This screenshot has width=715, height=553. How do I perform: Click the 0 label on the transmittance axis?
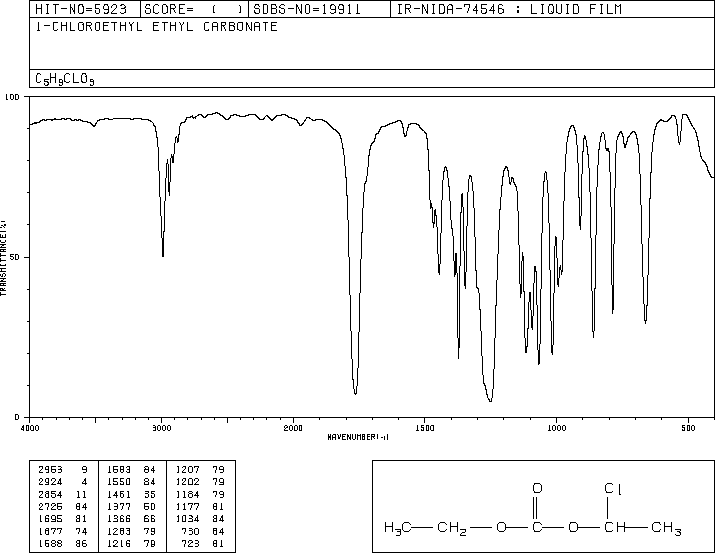pyautogui.click(x=17, y=417)
